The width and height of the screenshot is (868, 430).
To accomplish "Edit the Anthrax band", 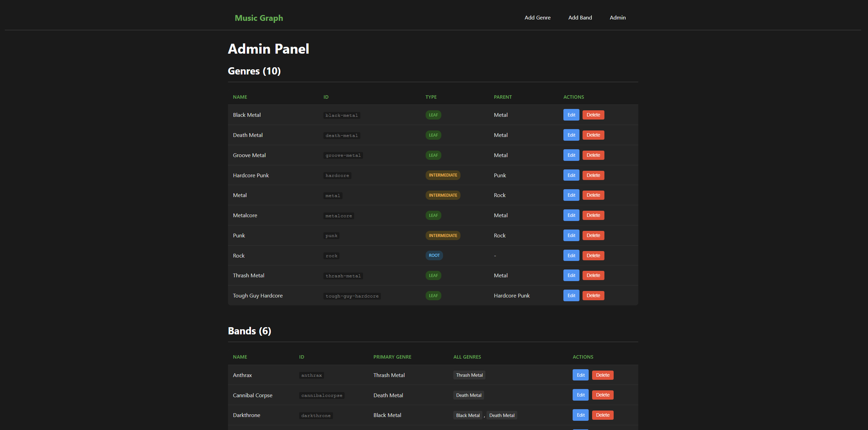I will coord(580,375).
